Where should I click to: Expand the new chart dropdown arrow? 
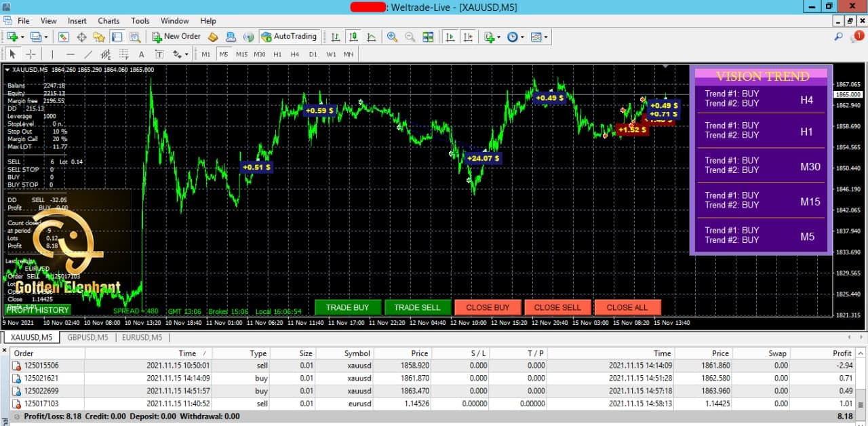tap(24, 37)
